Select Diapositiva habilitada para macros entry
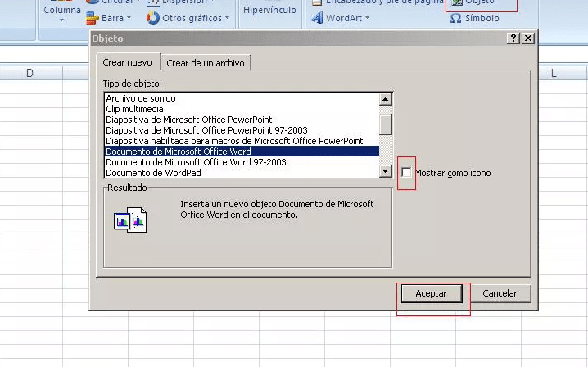 [242, 141]
